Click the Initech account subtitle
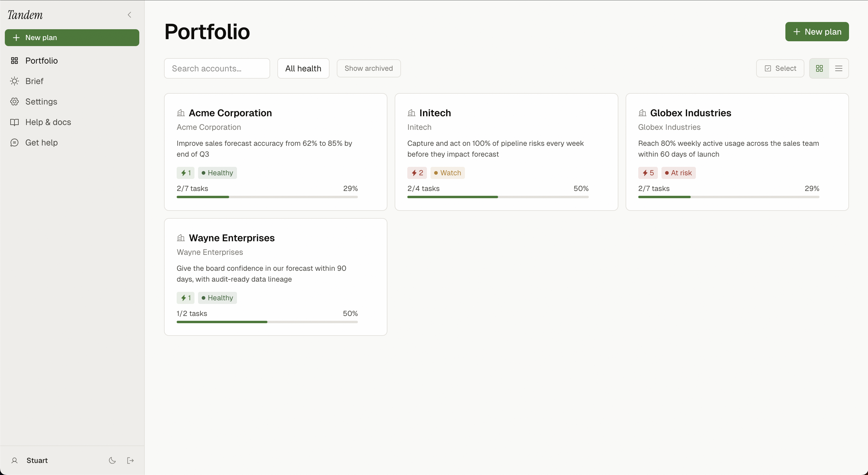Image resolution: width=868 pixels, height=475 pixels. [x=419, y=127]
